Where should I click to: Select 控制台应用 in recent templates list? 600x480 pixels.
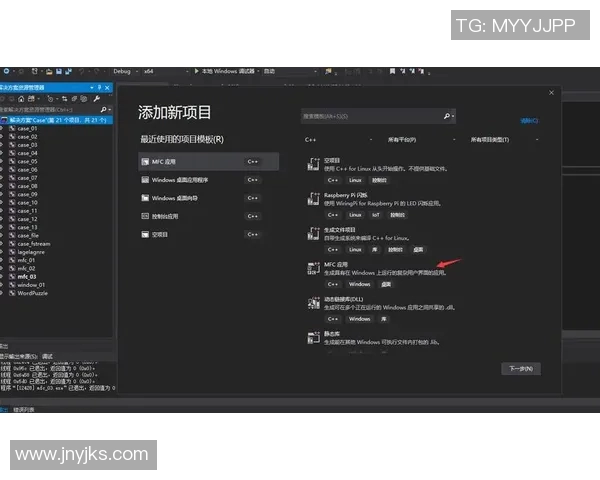[x=209, y=216]
